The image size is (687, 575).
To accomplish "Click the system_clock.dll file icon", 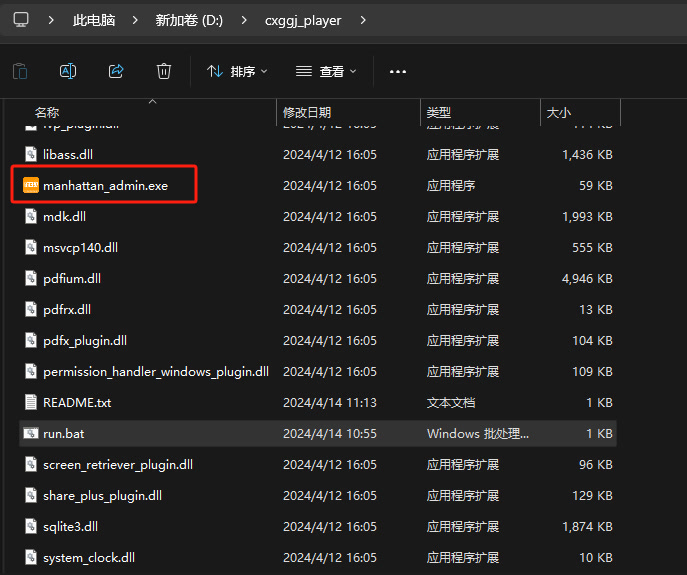I will point(31,557).
